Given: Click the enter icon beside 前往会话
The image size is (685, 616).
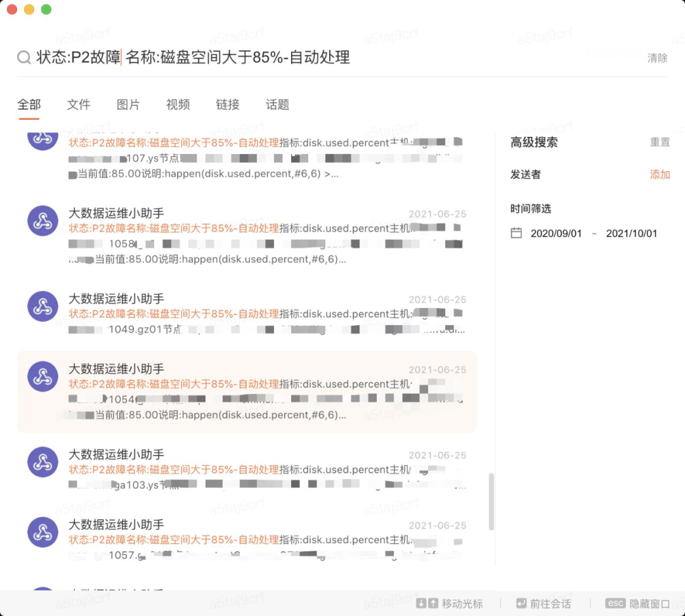Looking at the screenshot, I should (x=522, y=603).
